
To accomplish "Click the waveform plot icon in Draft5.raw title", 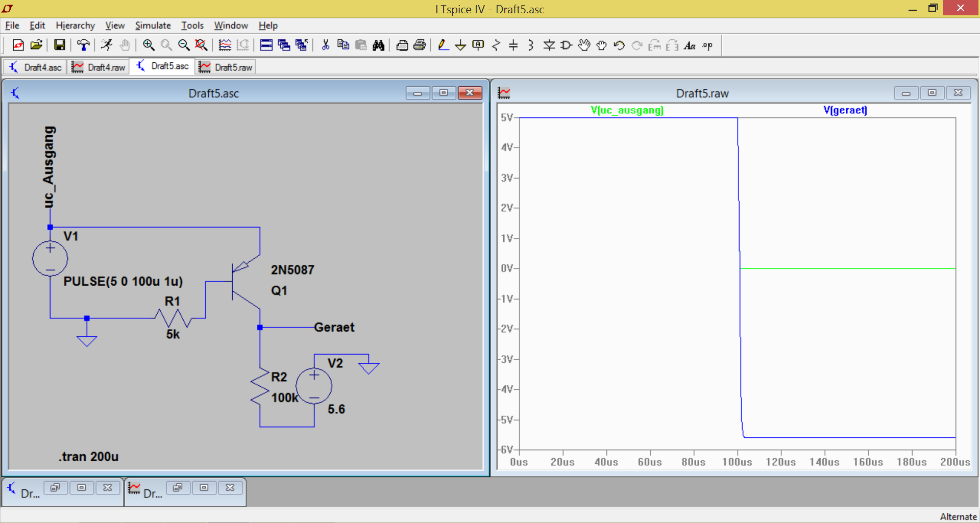I will click(504, 93).
